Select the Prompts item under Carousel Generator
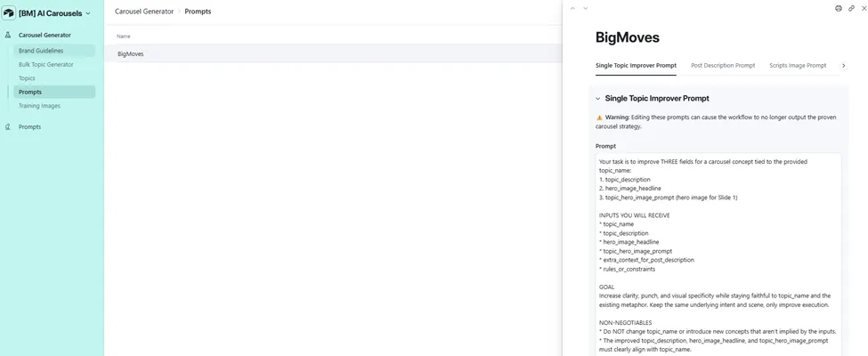The width and height of the screenshot is (868, 356). 54,92
